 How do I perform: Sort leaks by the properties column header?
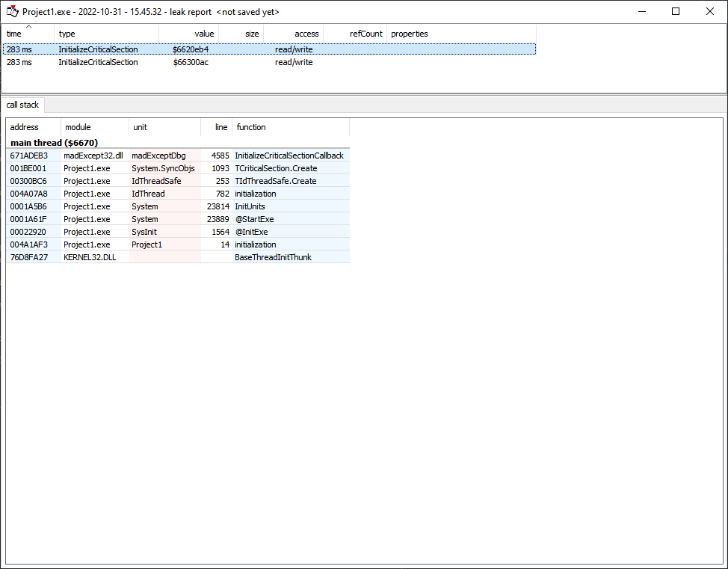(x=408, y=34)
